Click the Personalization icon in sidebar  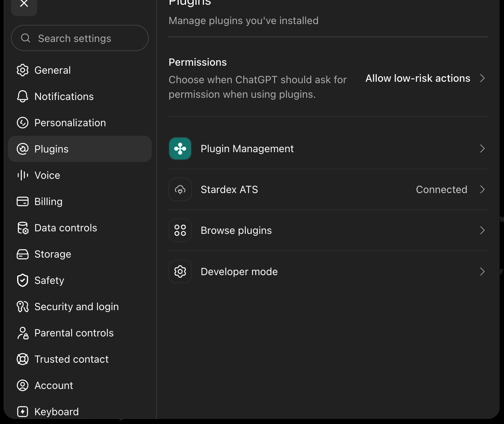point(23,123)
